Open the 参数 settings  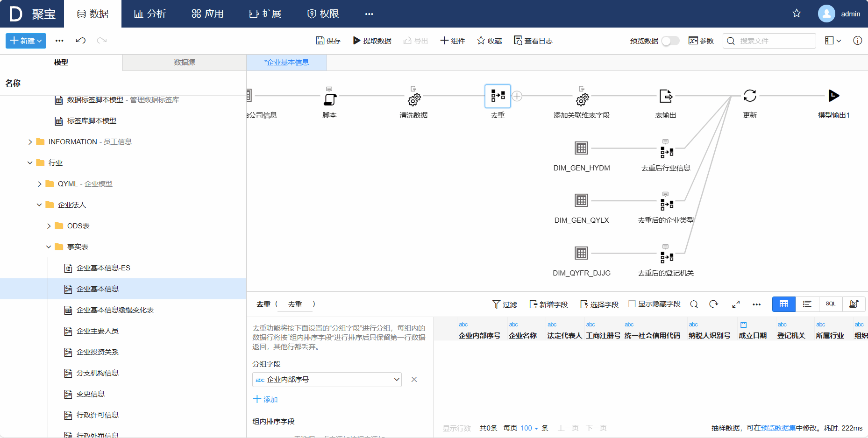[701, 41]
